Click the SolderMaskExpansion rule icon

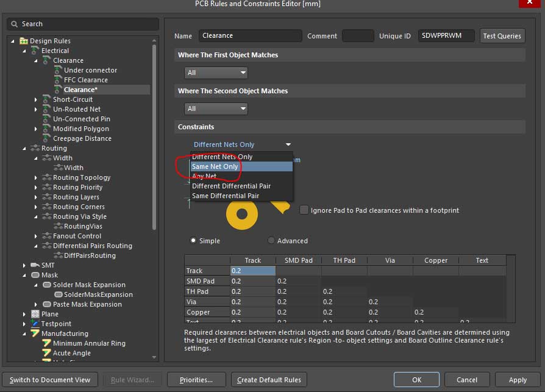pos(58,294)
